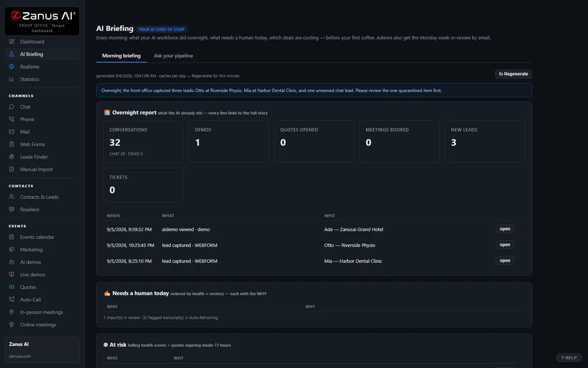Click the AI Briefing sidebar icon
Viewport: 588px width, 368px height.
point(12,54)
